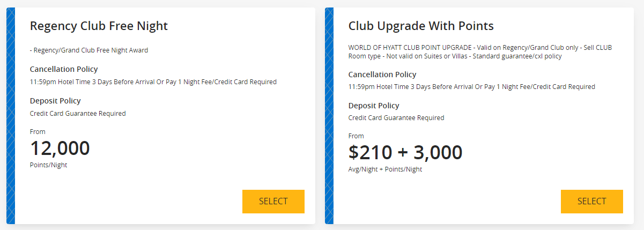Click the Regency Club Free Night heading
Viewport: 644px width, 230px height.
coord(99,26)
